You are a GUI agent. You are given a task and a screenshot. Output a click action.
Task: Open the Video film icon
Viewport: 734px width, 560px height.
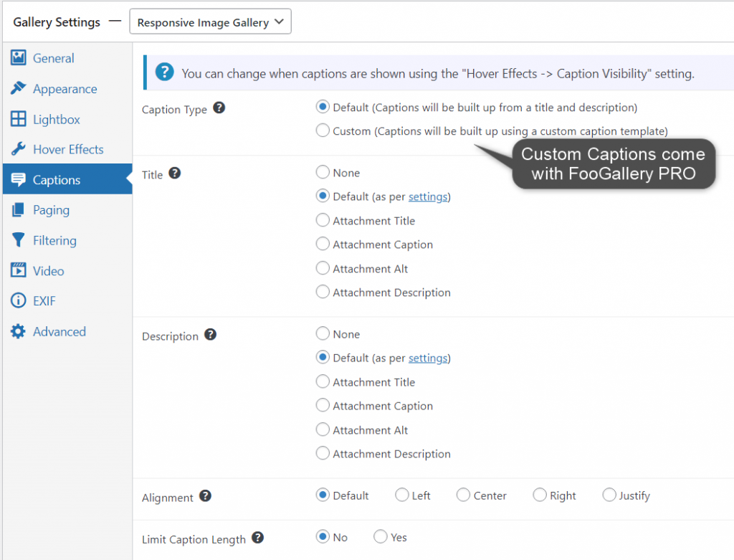18,270
